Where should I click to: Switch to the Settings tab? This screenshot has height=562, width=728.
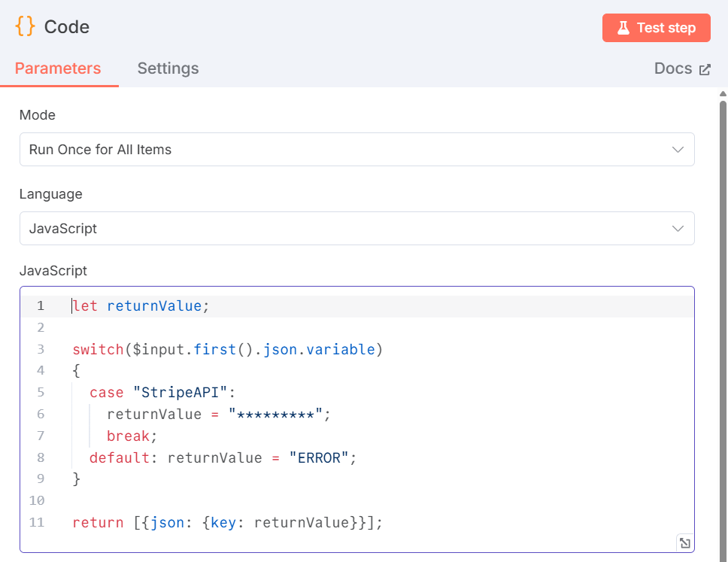coord(167,68)
